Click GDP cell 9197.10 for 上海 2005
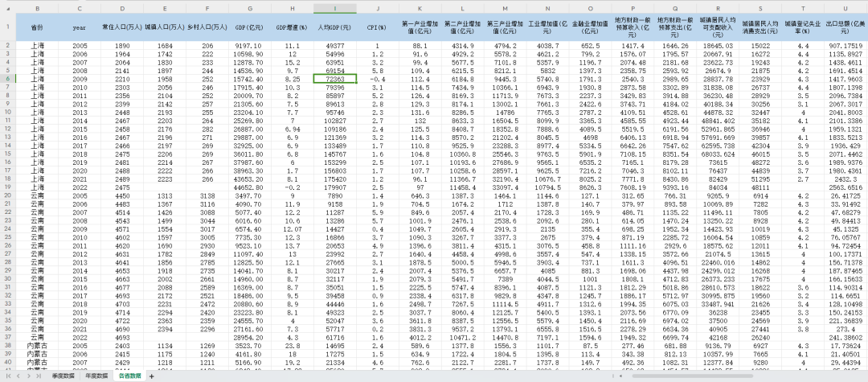The height and width of the screenshot is (382, 868). coord(250,45)
